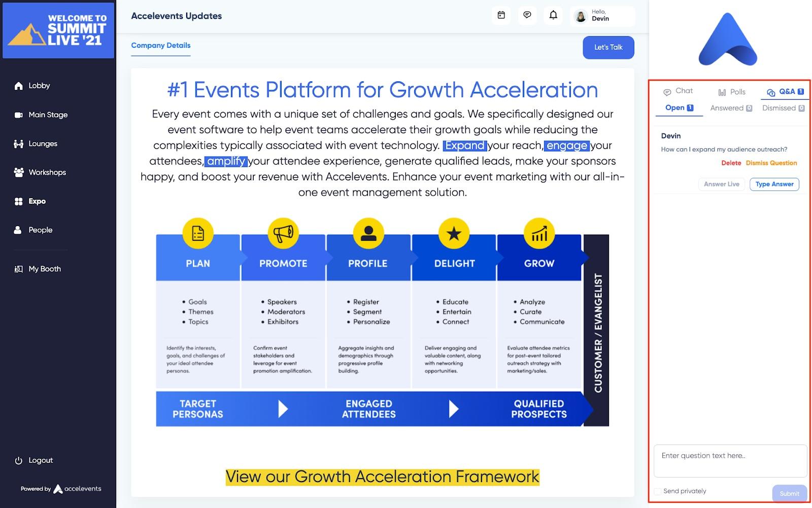Open My Booth

pyautogui.click(x=45, y=269)
